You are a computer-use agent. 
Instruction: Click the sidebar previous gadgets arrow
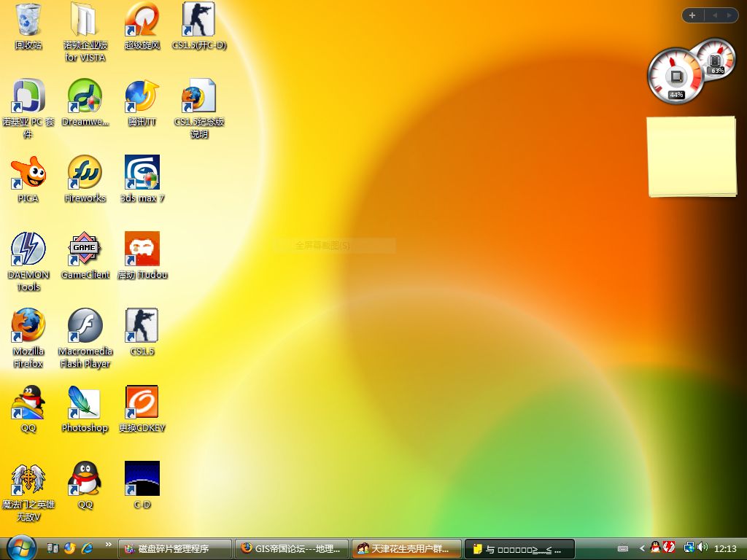click(x=715, y=15)
